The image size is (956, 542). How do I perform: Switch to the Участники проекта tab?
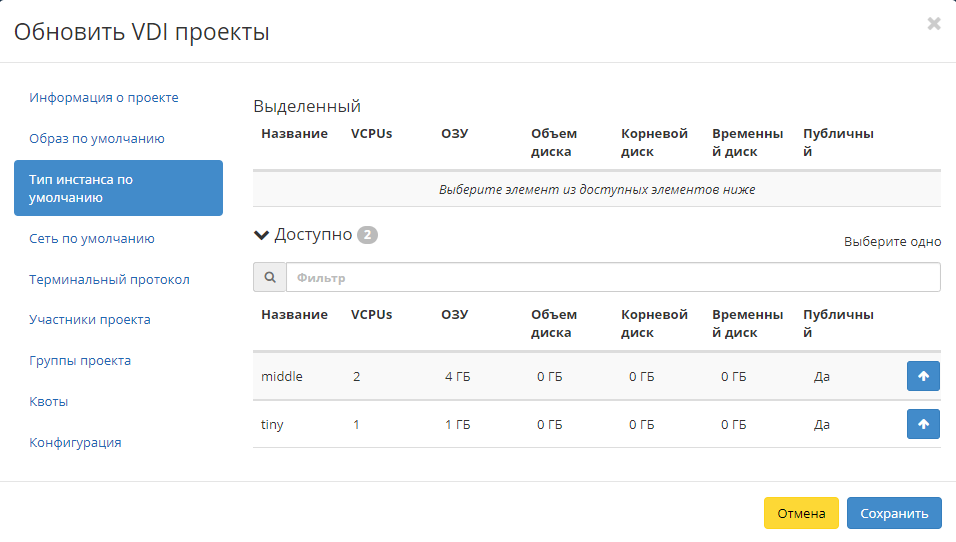(90, 320)
